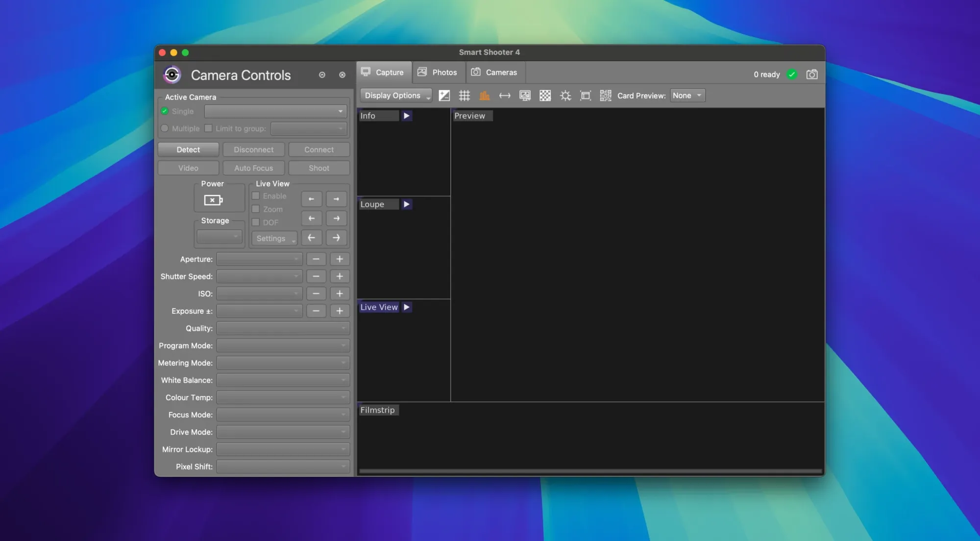Open the Cameras tab

click(x=494, y=73)
